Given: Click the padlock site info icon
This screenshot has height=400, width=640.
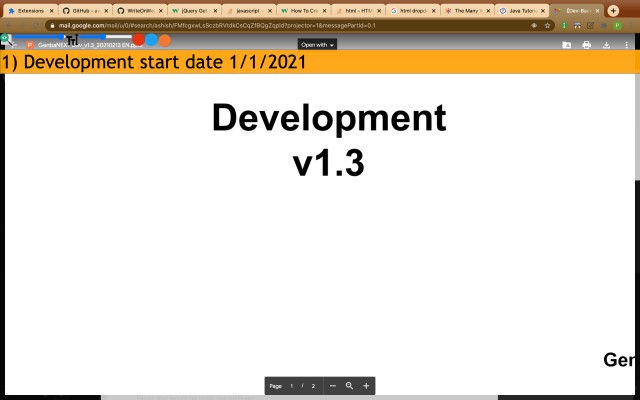Looking at the screenshot, I should [52, 25].
